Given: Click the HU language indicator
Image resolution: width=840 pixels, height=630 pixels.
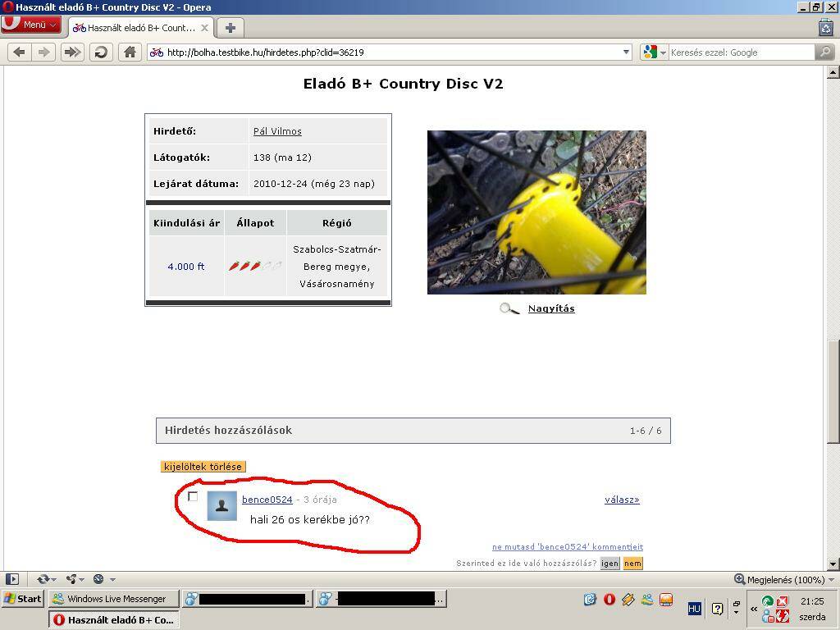Looking at the screenshot, I should coord(694,609).
